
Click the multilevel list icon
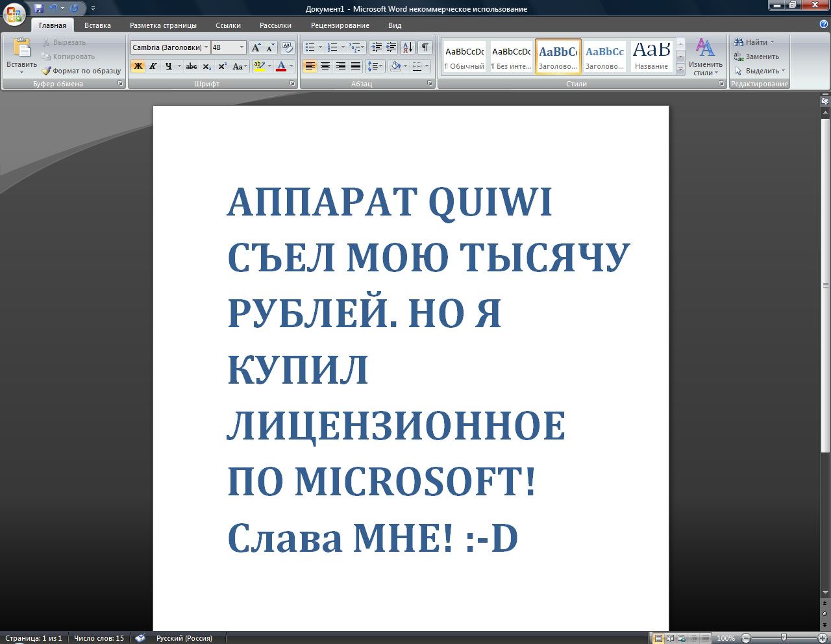[354, 47]
